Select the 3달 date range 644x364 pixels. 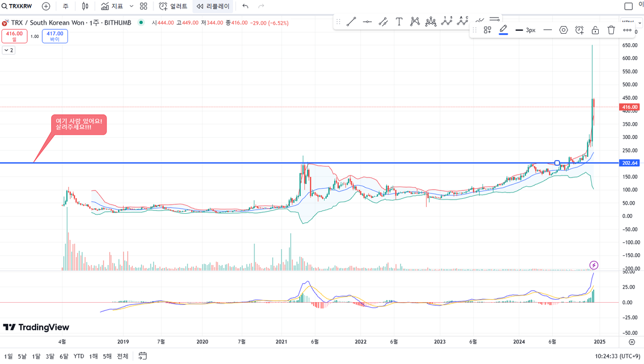(50, 356)
